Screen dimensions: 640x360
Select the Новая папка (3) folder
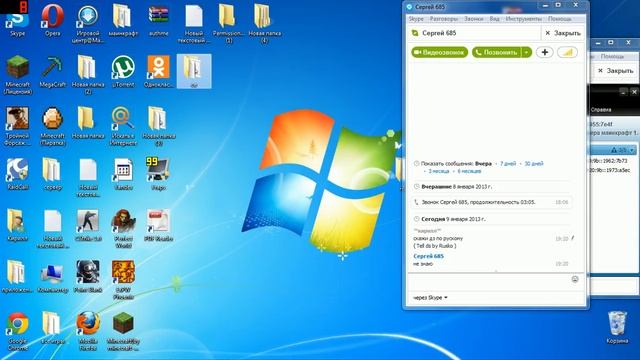(158, 127)
